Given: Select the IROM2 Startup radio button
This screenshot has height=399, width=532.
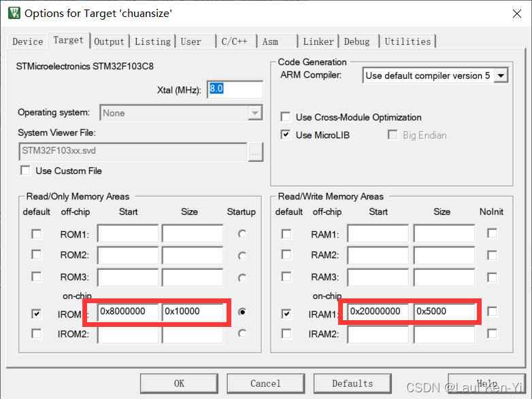Looking at the screenshot, I should (x=242, y=334).
